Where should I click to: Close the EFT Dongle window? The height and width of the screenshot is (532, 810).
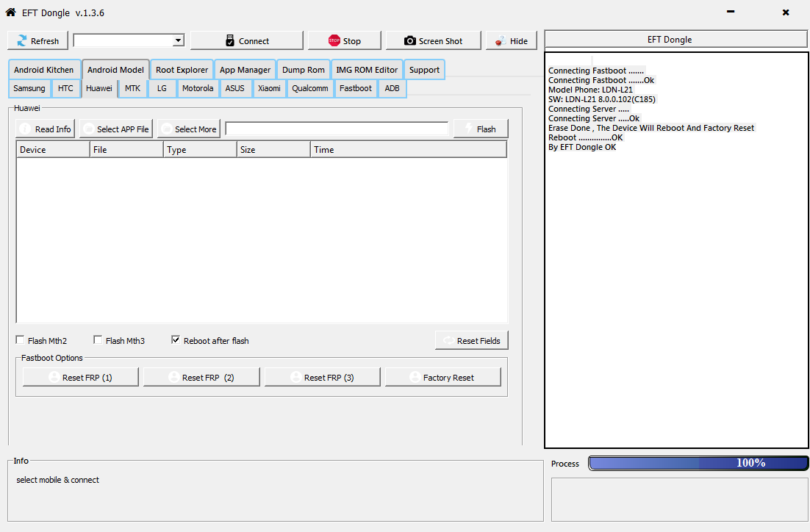point(786,12)
